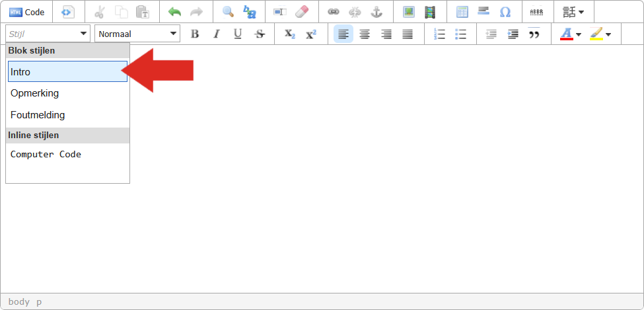Open the Normaal format dropdown
644x310 pixels.
pyautogui.click(x=137, y=34)
